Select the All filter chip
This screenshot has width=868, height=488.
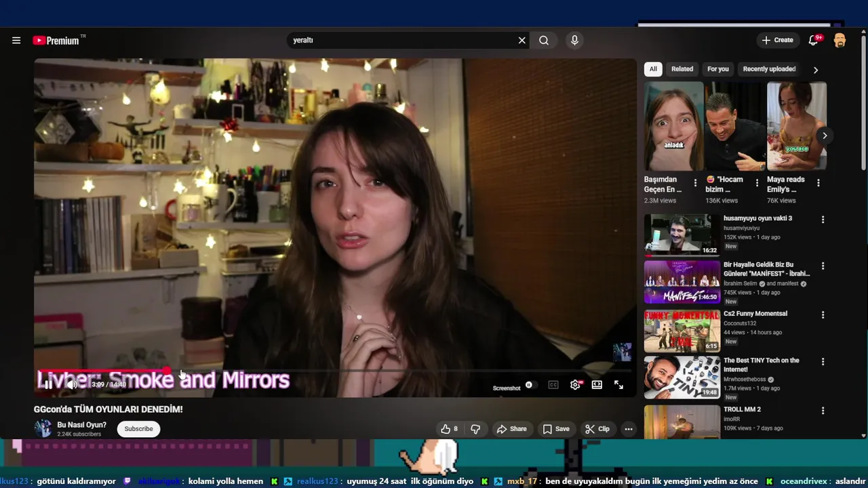[653, 69]
